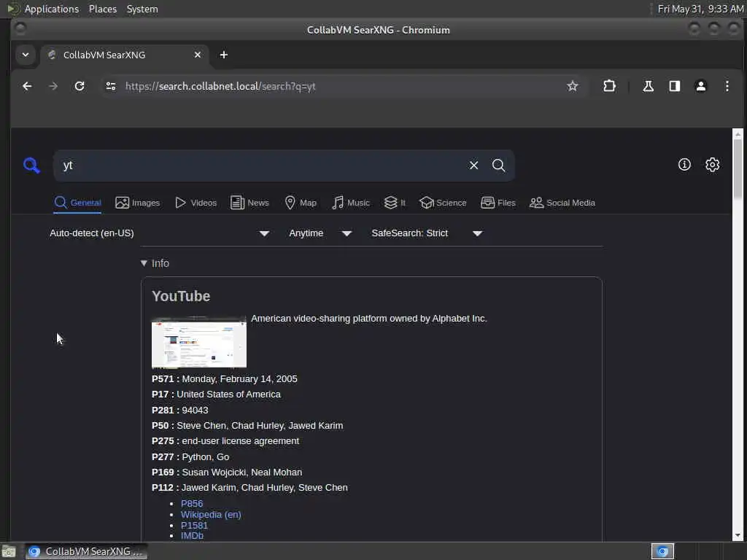Open the P856 link
747x560 pixels.
[192, 503]
